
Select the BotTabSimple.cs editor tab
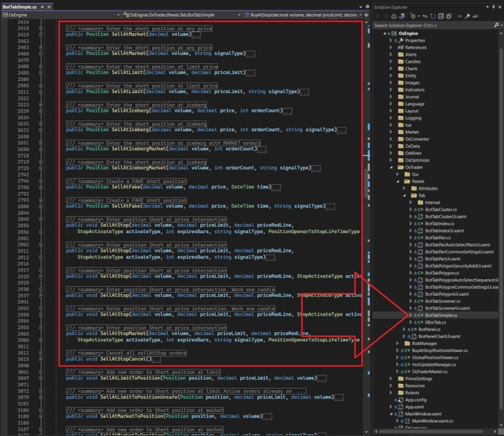[19, 6]
